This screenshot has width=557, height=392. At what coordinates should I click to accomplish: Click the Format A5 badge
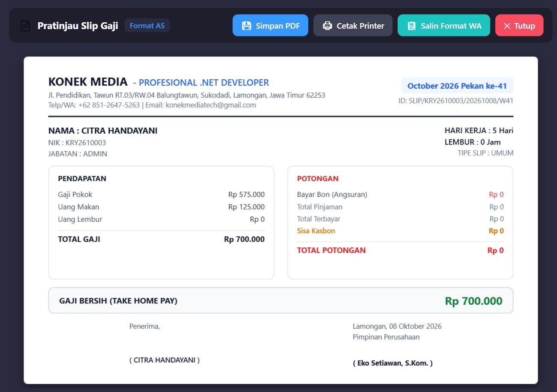click(147, 26)
